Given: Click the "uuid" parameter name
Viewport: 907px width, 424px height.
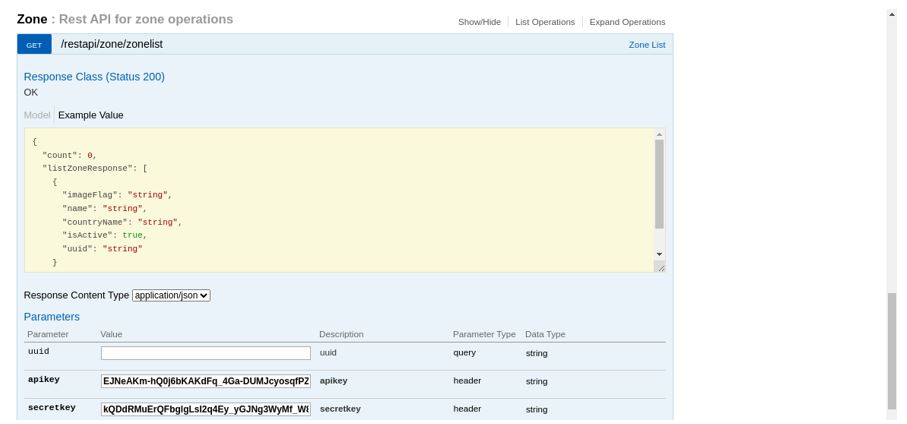Looking at the screenshot, I should pyautogui.click(x=39, y=352).
